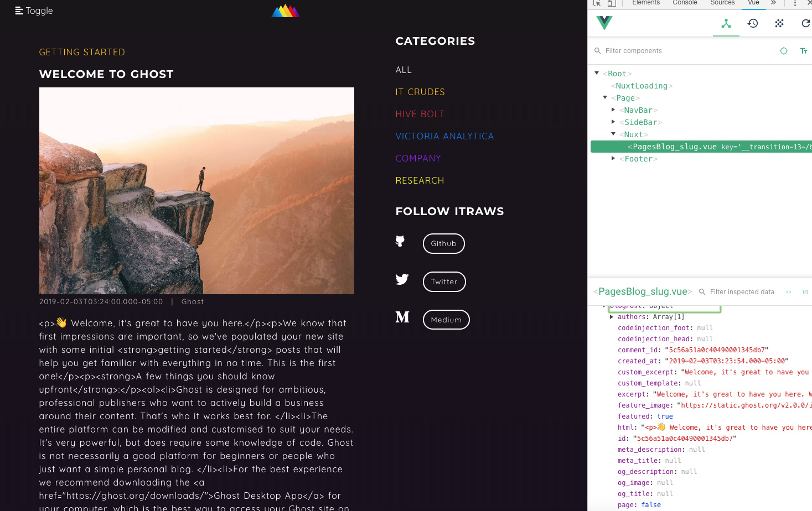Viewport: 812px width, 511px height.
Task: Open the IT CRUDES category link
Action: pos(420,92)
